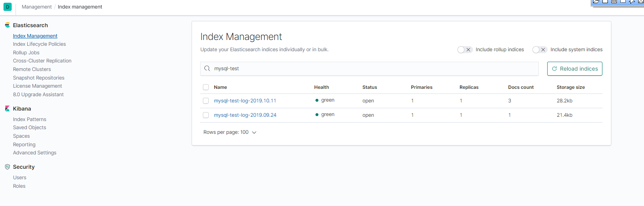Open Index Management in the sidebar
This screenshot has height=206, width=644.
pos(35,36)
